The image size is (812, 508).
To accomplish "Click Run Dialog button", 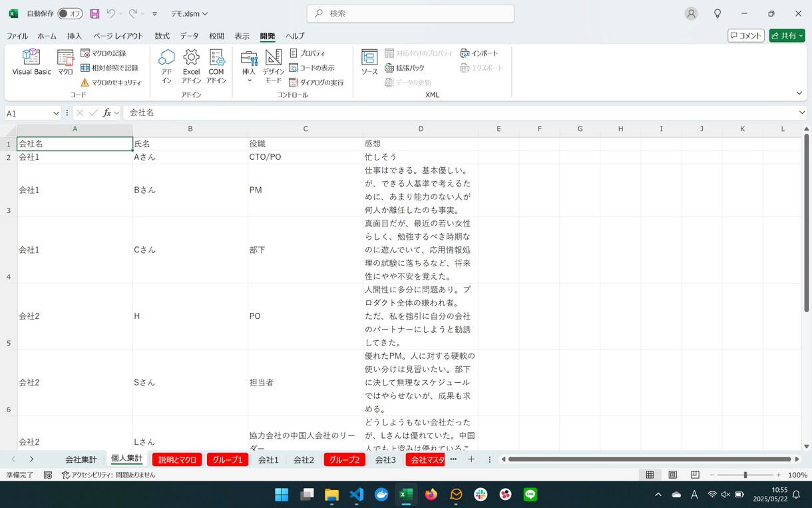I will point(317,83).
